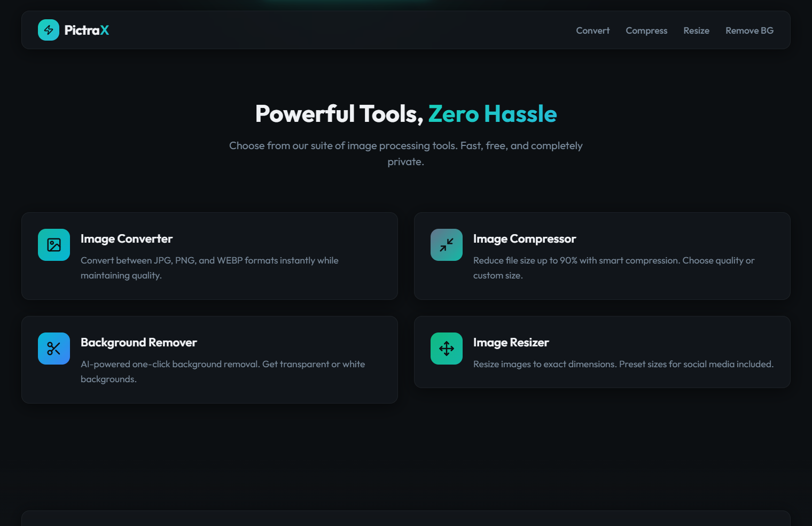Open the Convert navigation link

click(592, 30)
